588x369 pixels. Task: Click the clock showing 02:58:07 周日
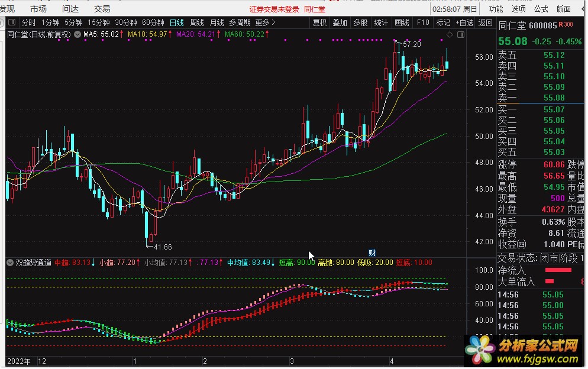pos(454,9)
